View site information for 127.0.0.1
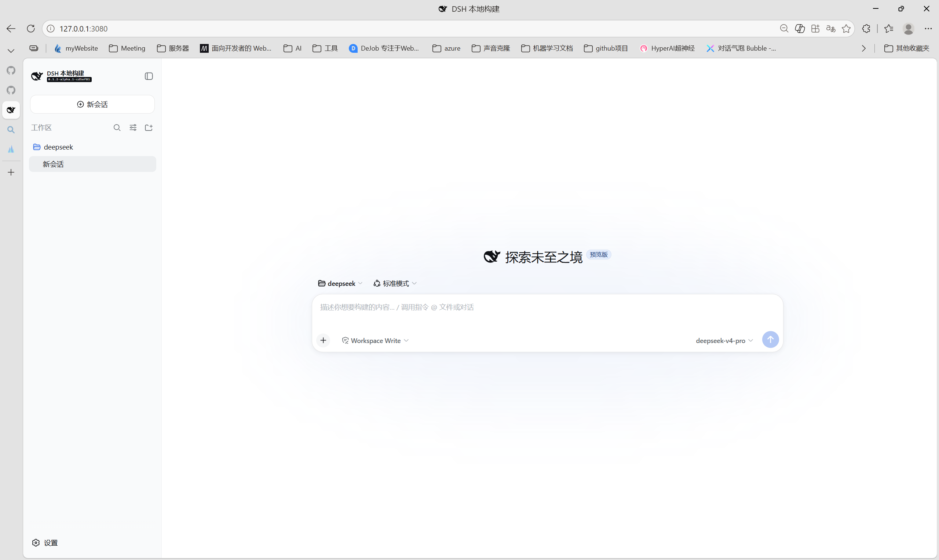 tap(51, 29)
